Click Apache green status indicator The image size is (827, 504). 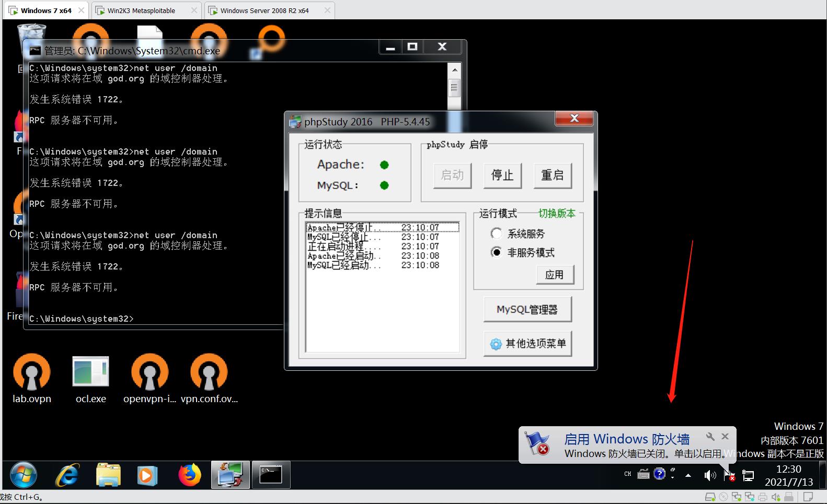(384, 165)
